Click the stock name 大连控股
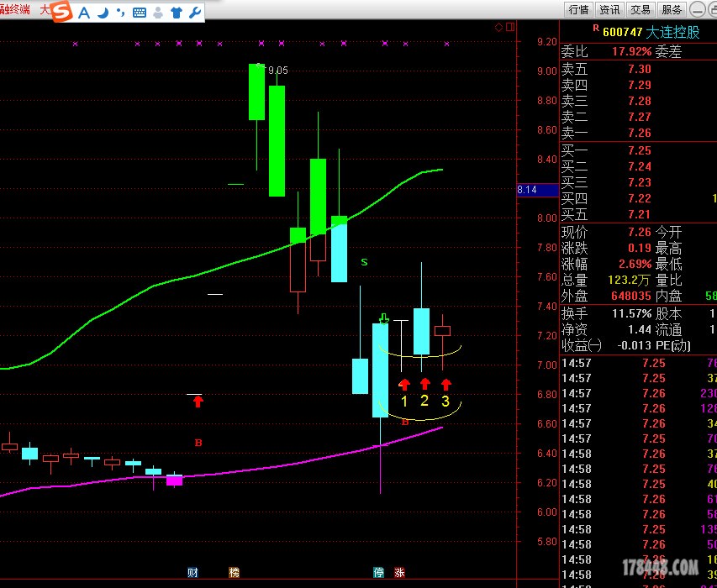 click(672, 32)
